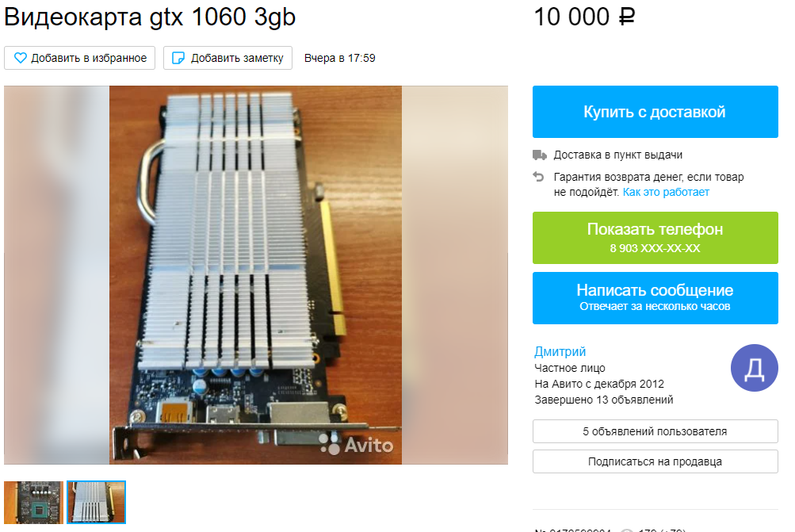Click the blurred left side of the photo gallery

click(57, 275)
